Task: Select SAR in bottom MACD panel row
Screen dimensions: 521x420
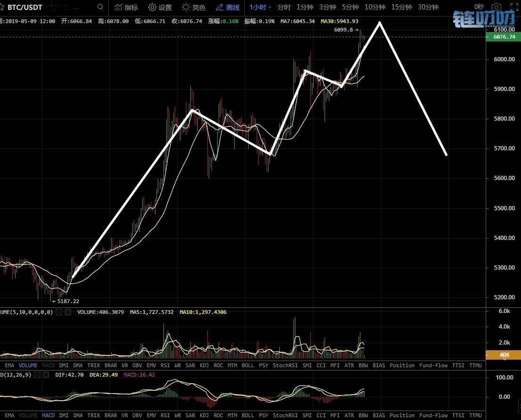Action: point(190,415)
